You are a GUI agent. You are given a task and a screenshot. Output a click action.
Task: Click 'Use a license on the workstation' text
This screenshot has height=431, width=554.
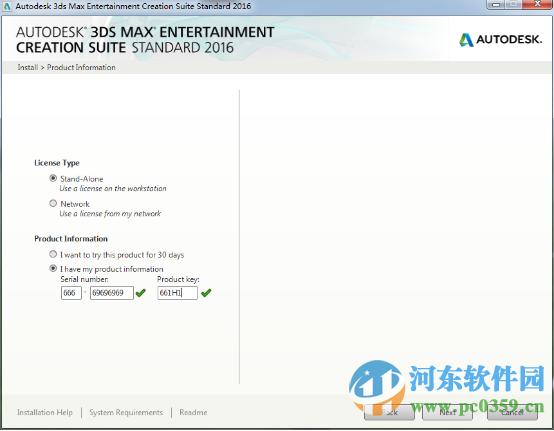tap(113, 188)
